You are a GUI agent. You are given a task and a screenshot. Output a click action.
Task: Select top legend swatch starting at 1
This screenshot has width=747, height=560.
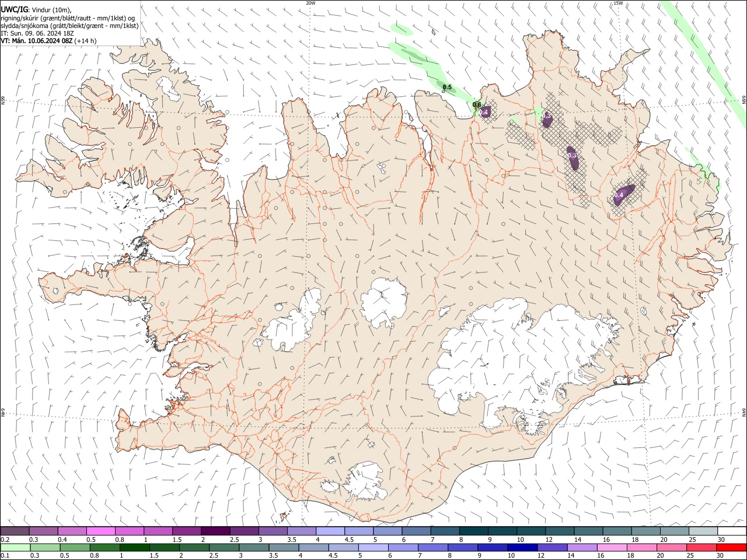pyautogui.click(x=158, y=531)
